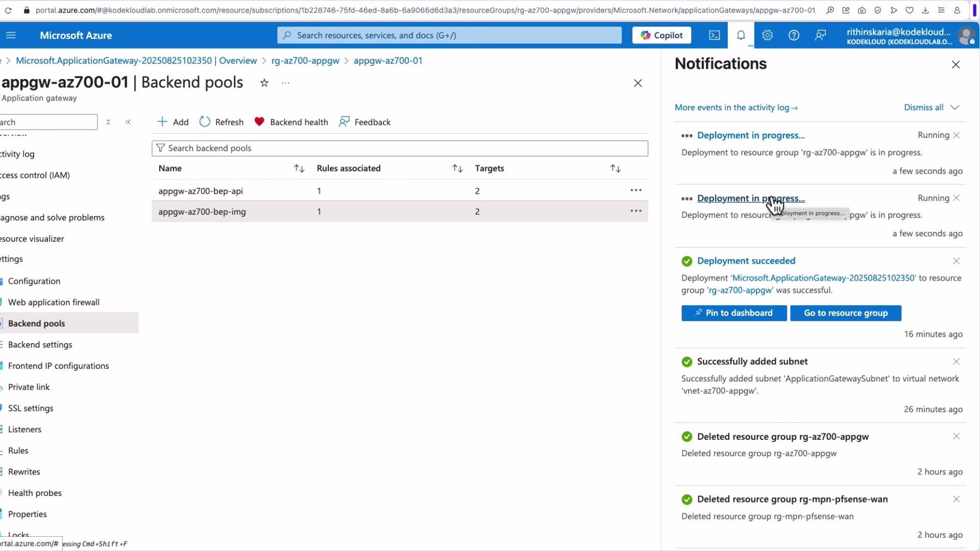This screenshot has width=980, height=551.
Task: Open the appgw-az700-bep-img backend pool
Action: 202,211
